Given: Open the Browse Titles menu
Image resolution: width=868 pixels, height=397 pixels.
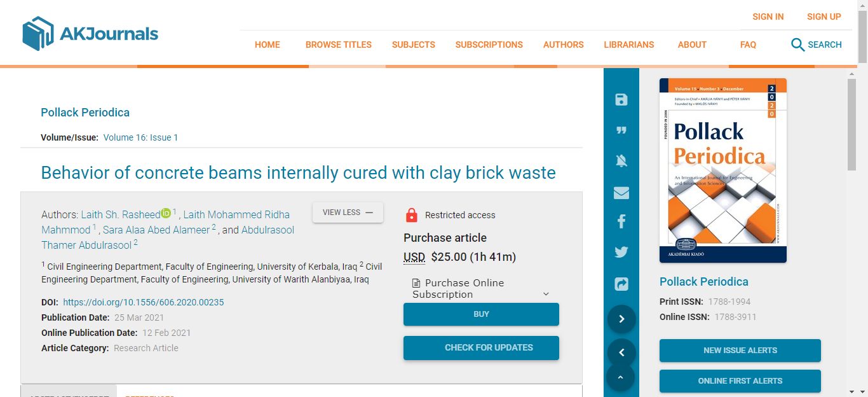Looking at the screenshot, I should point(339,45).
